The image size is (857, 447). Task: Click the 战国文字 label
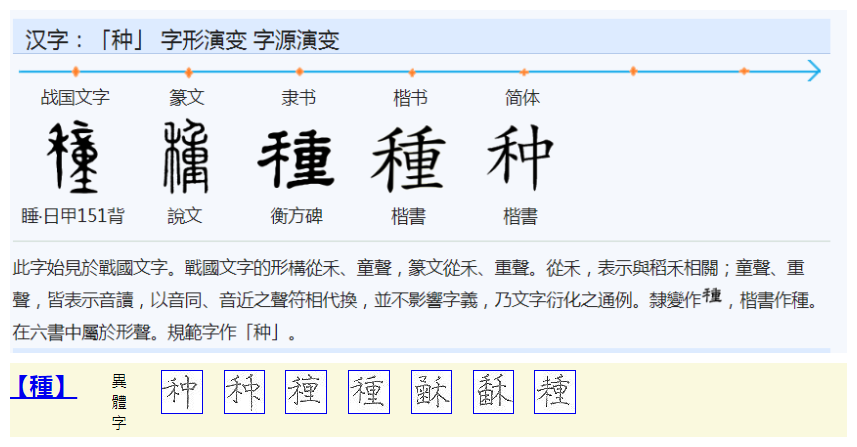point(75,98)
